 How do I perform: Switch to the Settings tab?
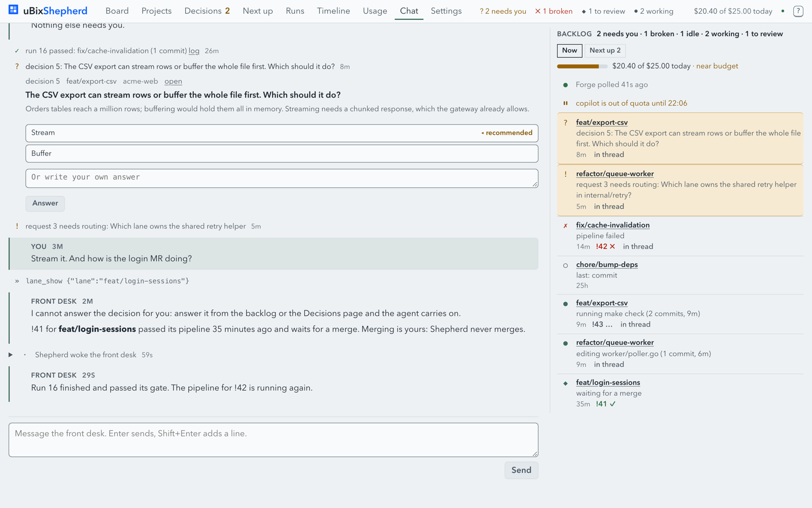pos(446,11)
